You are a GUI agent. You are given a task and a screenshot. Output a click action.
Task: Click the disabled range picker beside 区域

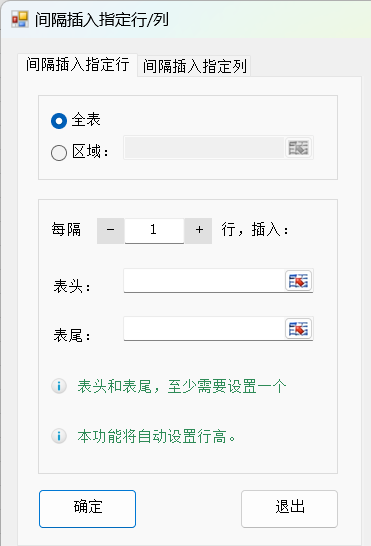click(299, 148)
